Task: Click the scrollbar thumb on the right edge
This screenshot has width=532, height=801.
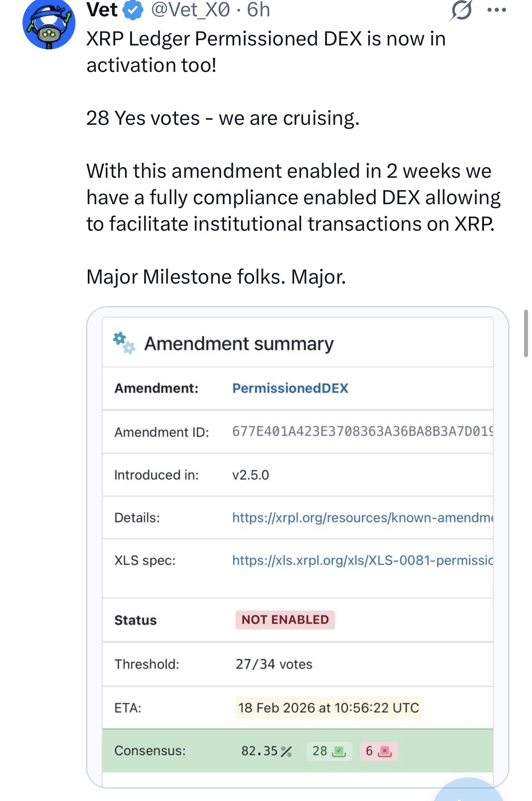Action: [x=526, y=333]
